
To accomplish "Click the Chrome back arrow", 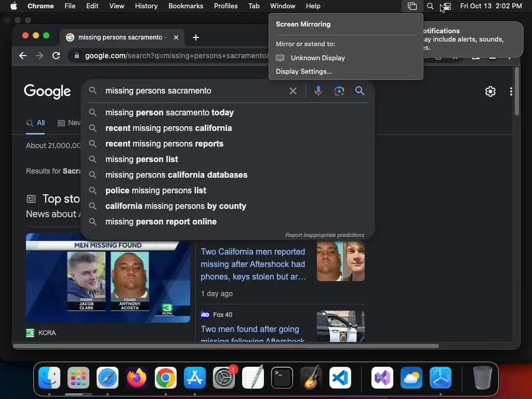I will coord(23,56).
